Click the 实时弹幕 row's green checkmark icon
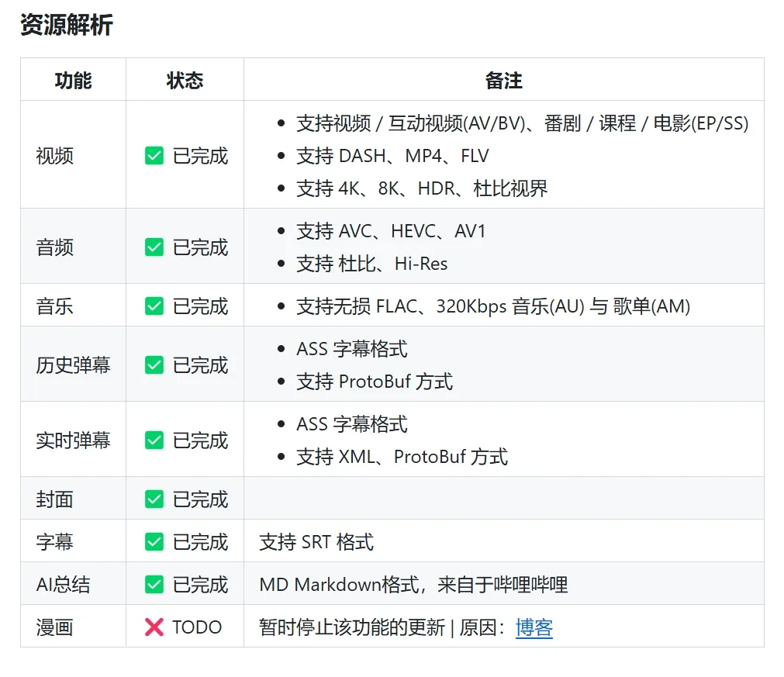This screenshot has height=677, width=784. 154,440
